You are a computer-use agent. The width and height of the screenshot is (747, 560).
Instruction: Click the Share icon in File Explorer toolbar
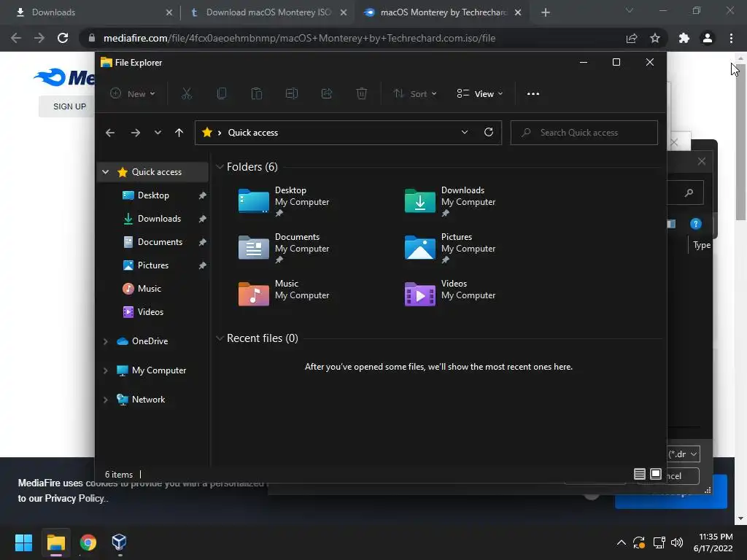(x=327, y=94)
